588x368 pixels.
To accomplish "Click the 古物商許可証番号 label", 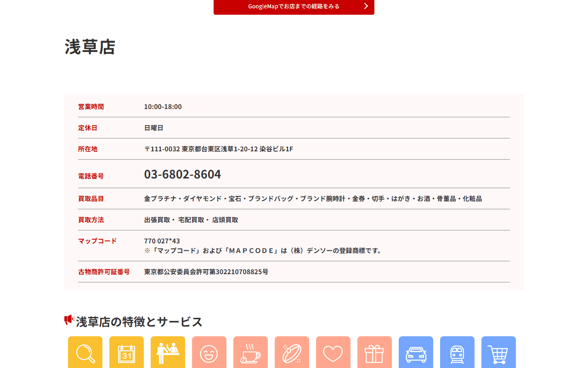I will [104, 272].
